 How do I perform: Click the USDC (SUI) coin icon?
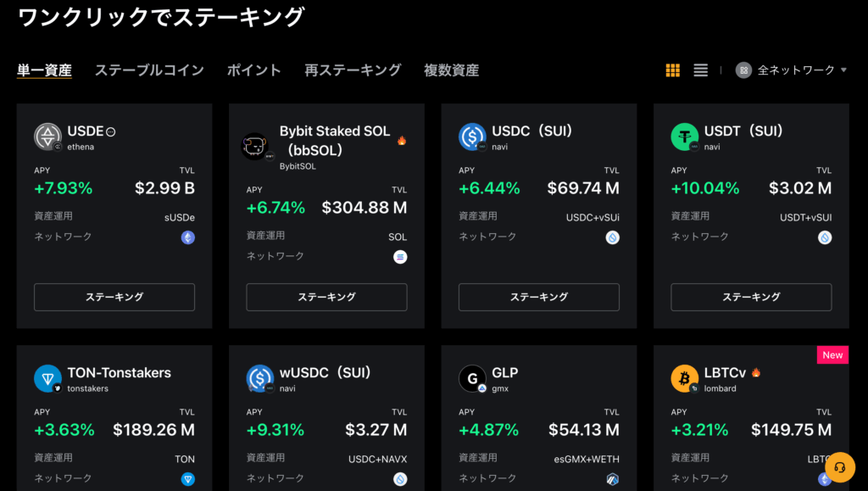pyautogui.click(x=472, y=137)
